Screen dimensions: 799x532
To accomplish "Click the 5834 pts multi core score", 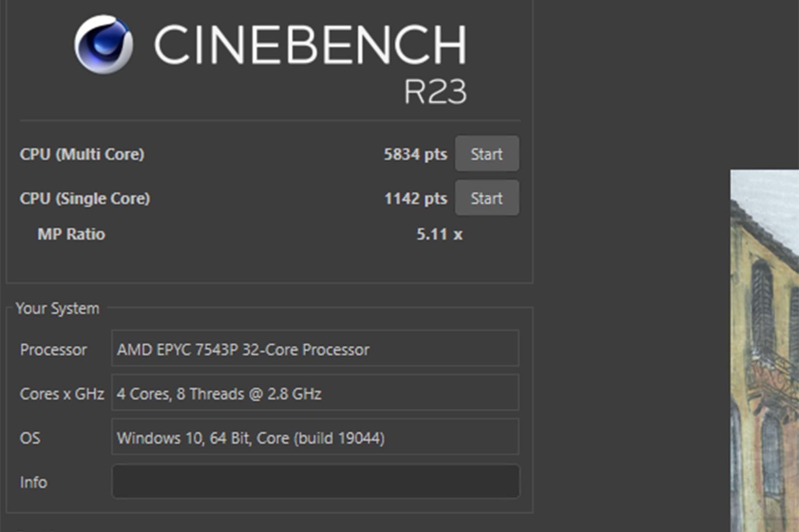I will tap(415, 154).
